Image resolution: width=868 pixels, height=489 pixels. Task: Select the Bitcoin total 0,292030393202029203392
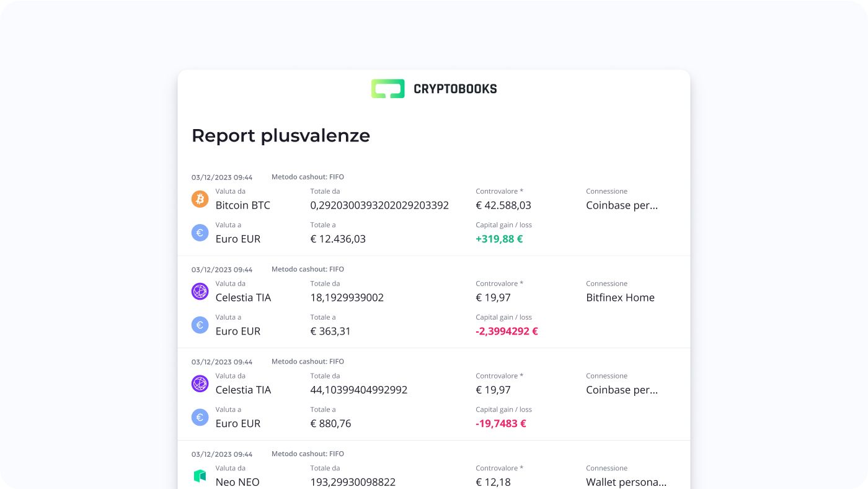(x=379, y=205)
